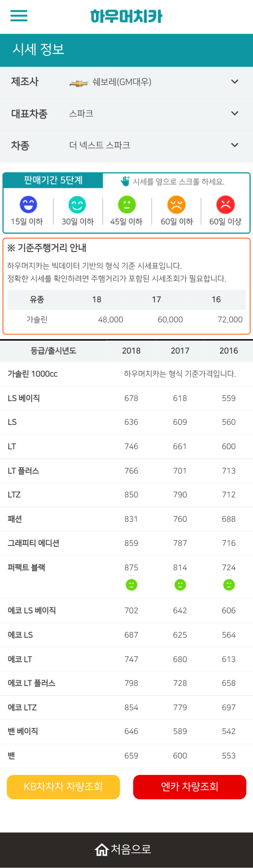The height and width of the screenshot is (868, 253).
Task: Click the blue 15일 이하 face icon
Action: click(x=28, y=204)
